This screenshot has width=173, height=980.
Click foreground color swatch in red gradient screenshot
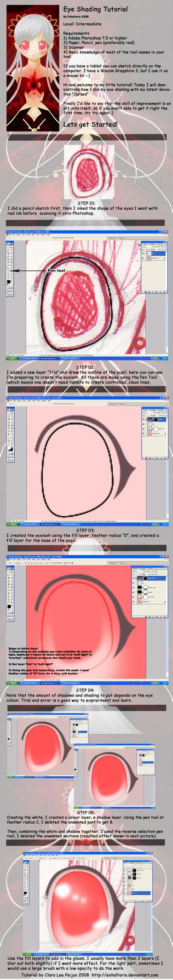pyautogui.click(x=9, y=606)
